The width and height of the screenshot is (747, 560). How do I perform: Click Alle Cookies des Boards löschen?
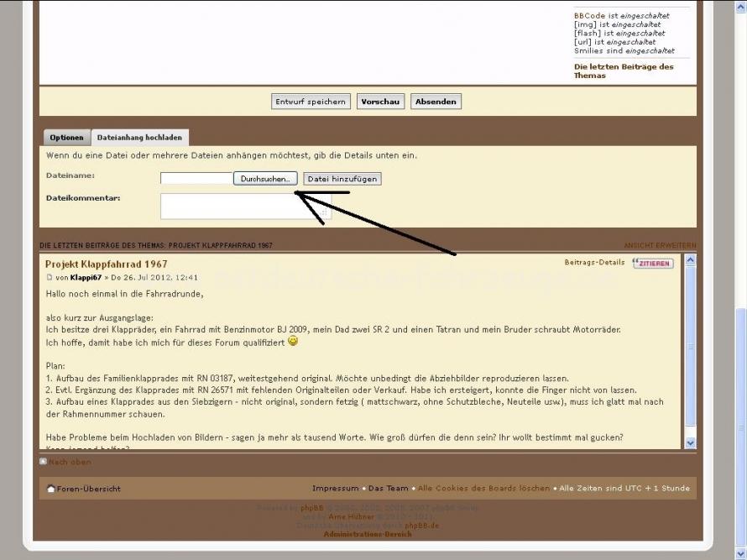click(483, 489)
